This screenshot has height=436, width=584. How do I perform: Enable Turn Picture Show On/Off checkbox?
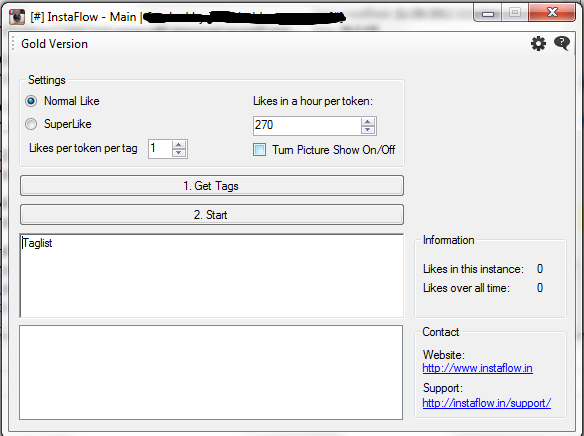click(x=260, y=150)
